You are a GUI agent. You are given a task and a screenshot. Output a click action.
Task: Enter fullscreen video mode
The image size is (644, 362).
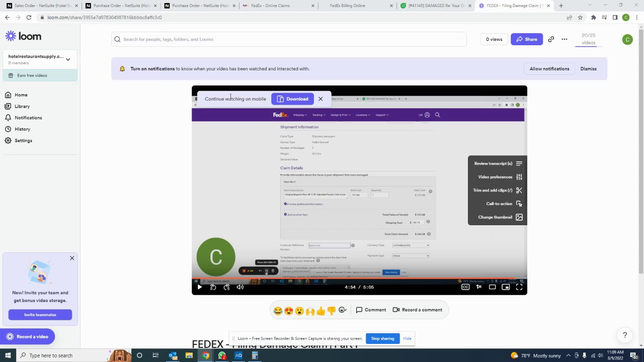519,287
